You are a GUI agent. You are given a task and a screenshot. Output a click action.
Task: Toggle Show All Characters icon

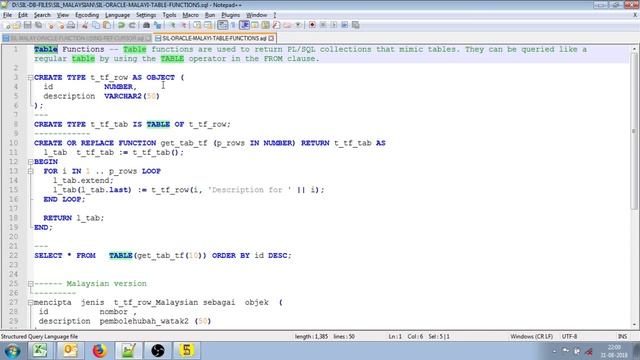[x=233, y=25]
